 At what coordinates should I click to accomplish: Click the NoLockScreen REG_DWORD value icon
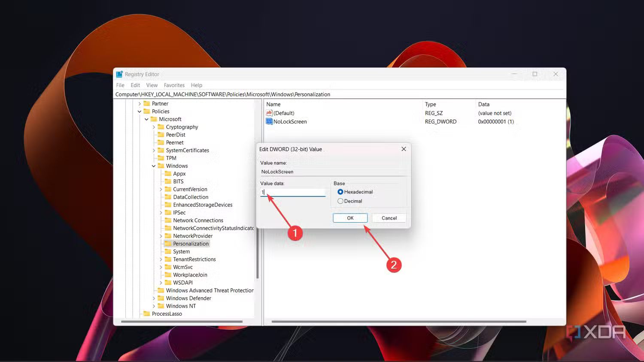click(x=269, y=121)
